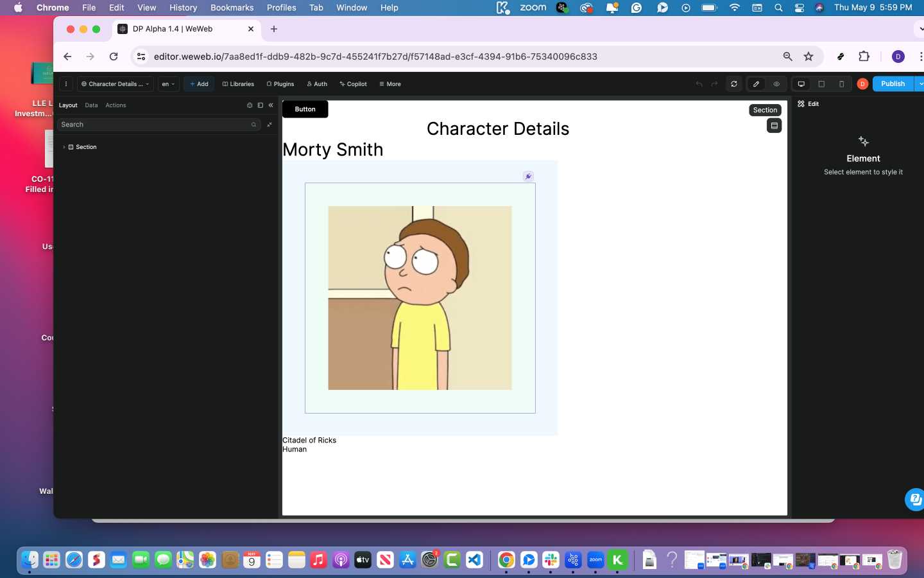Click the site info icon in address bar
The image size is (924, 578).
[x=141, y=57]
